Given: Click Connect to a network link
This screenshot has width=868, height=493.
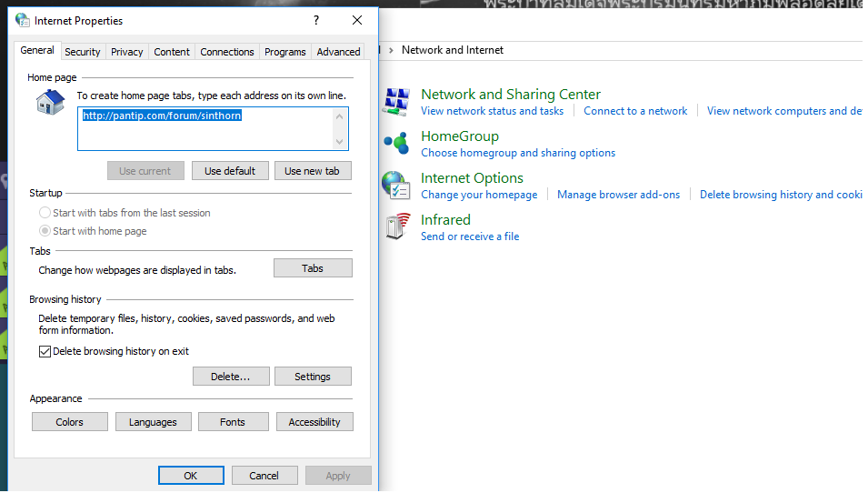Looking at the screenshot, I should (635, 111).
